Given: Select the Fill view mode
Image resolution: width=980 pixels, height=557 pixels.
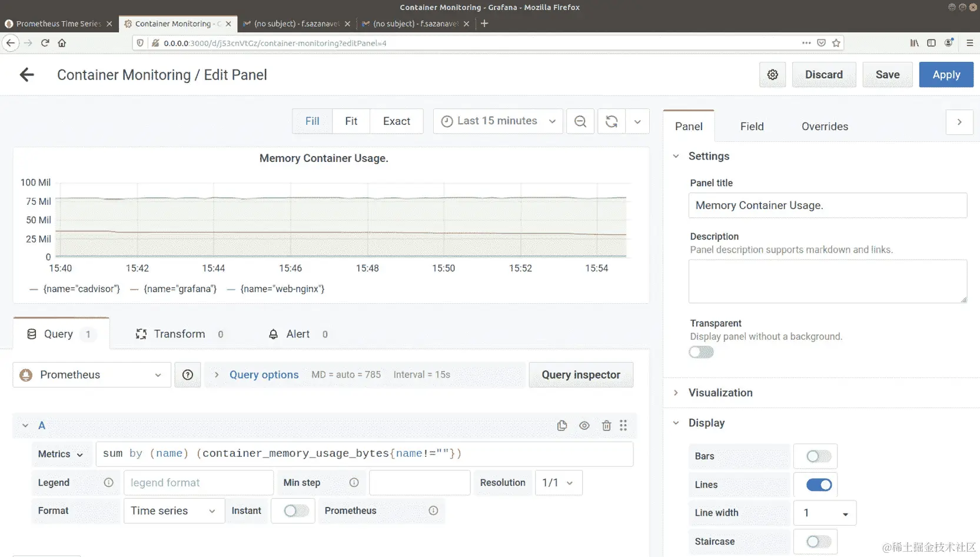Looking at the screenshot, I should pyautogui.click(x=313, y=121).
